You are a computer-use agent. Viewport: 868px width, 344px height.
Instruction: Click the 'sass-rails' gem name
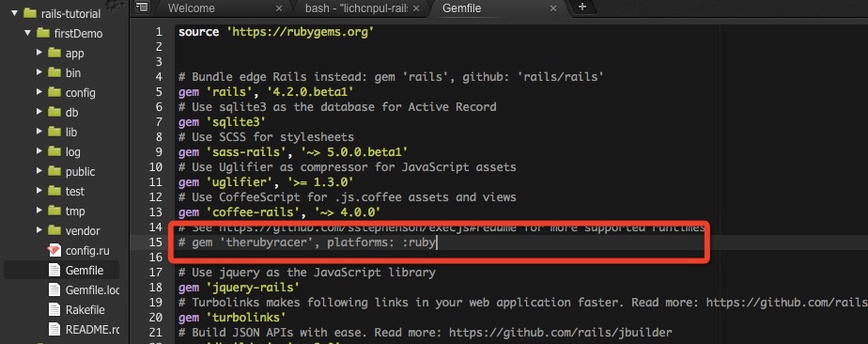click(x=246, y=151)
